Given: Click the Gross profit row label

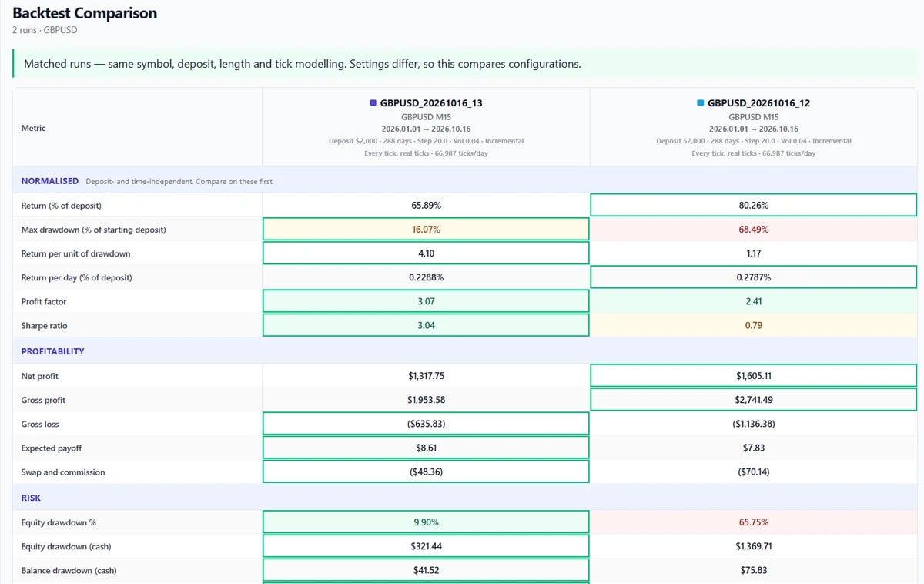Looking at the screenshot, I should (44, 400).
